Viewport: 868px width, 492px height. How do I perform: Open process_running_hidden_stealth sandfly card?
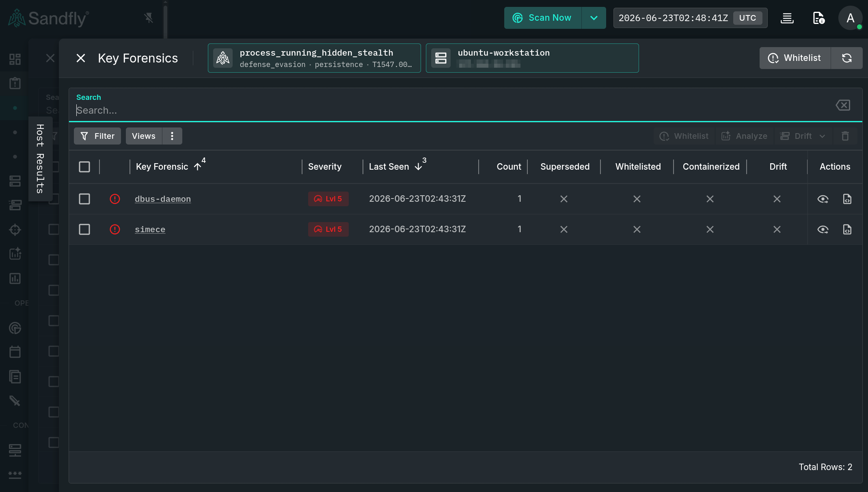click(x=314, y=58)
